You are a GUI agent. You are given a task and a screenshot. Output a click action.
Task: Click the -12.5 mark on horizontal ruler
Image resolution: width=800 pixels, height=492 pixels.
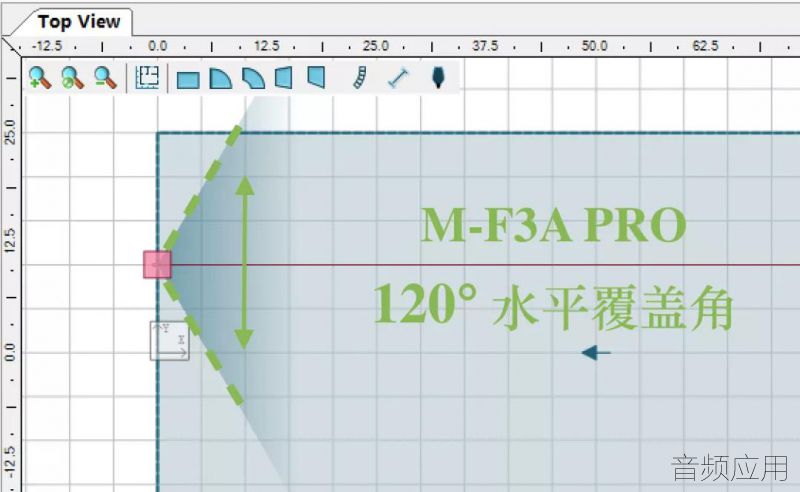click(47, 46)
